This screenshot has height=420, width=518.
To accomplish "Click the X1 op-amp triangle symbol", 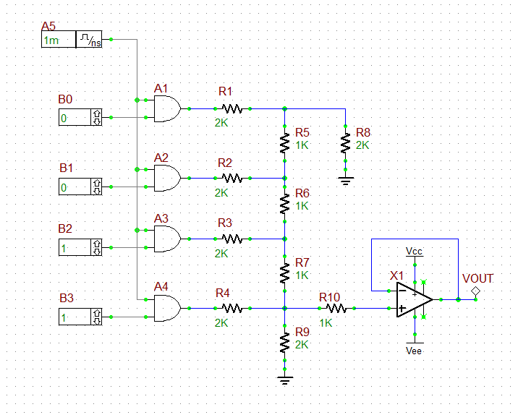I will point(415,300).
